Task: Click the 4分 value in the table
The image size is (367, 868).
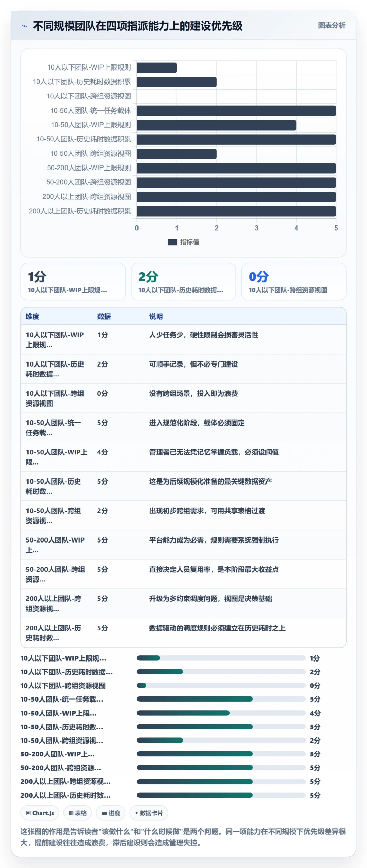Action: tap(103, 452)
